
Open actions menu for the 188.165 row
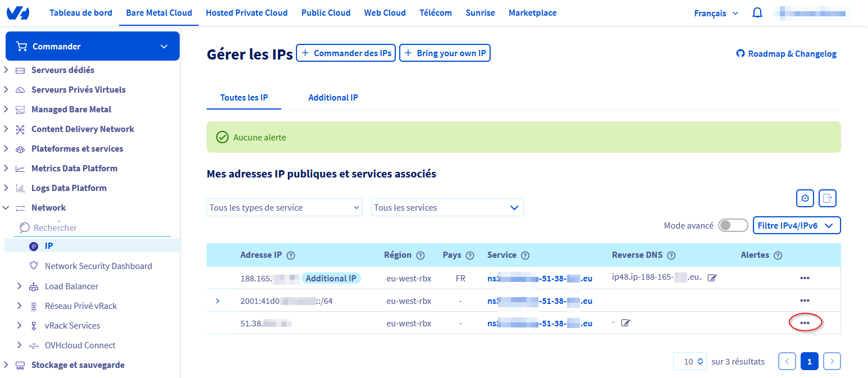point(805,278)
